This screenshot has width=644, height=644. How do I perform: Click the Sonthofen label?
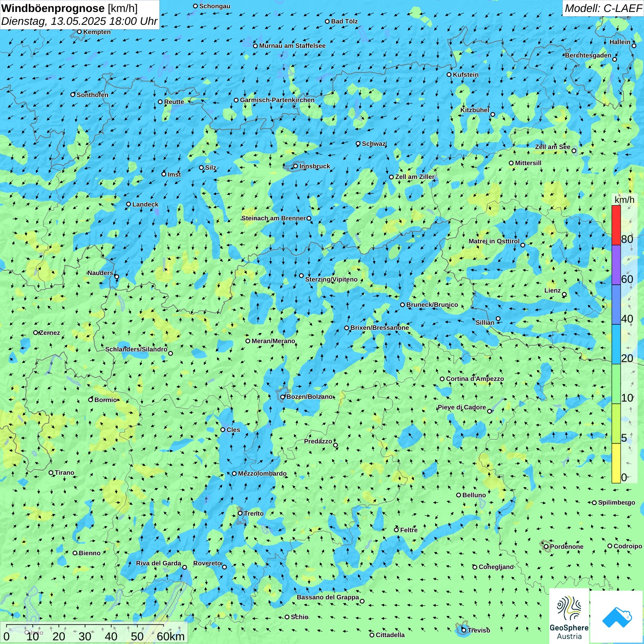click(x=92, y=95)
